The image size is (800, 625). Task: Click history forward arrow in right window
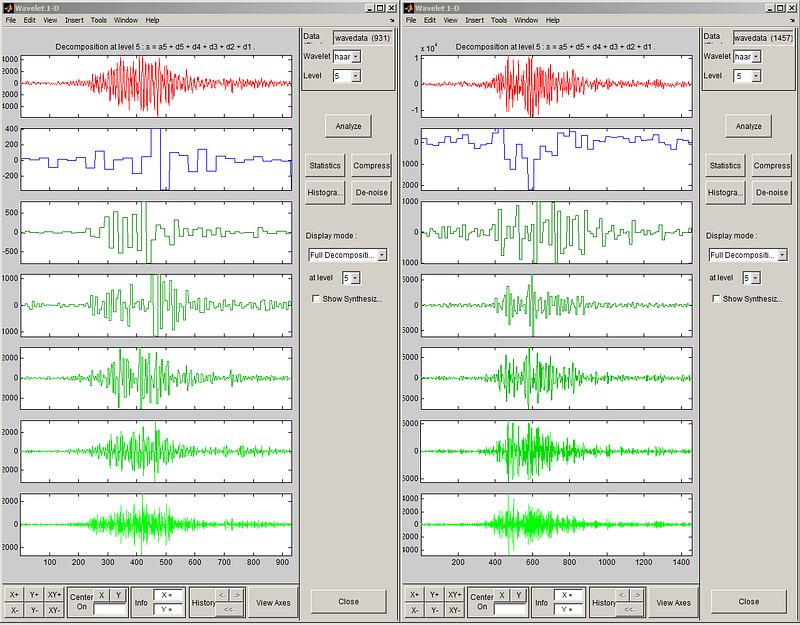pyautogui.click(x=637, y=595)
